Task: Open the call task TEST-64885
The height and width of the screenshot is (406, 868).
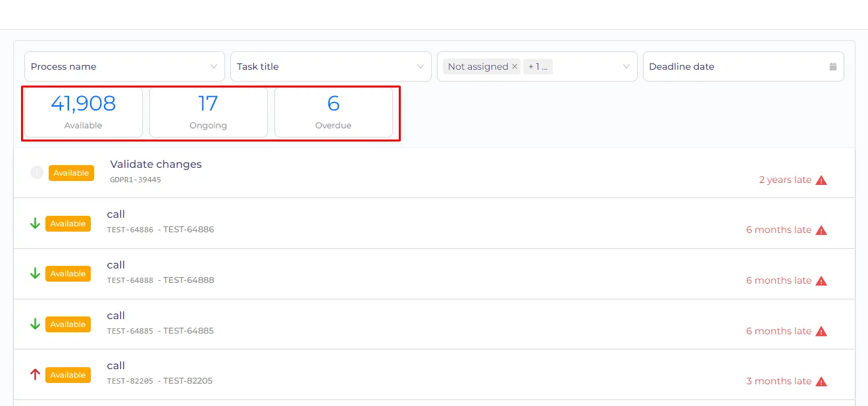Action: (x=434, y=324)
